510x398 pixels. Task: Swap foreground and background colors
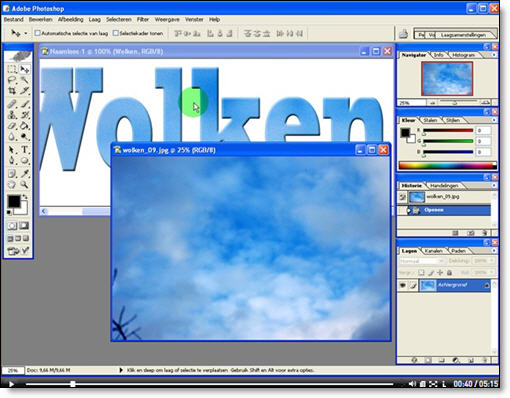(24, 197)
